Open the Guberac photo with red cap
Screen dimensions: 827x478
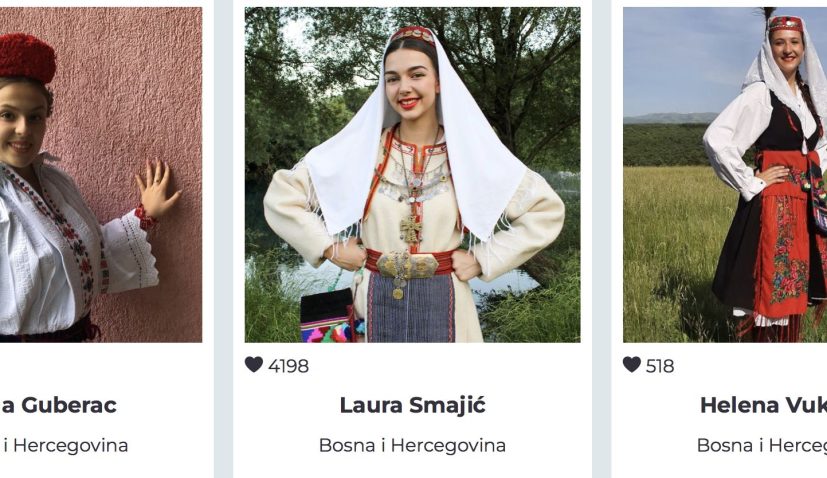click(x=101, y=175)
